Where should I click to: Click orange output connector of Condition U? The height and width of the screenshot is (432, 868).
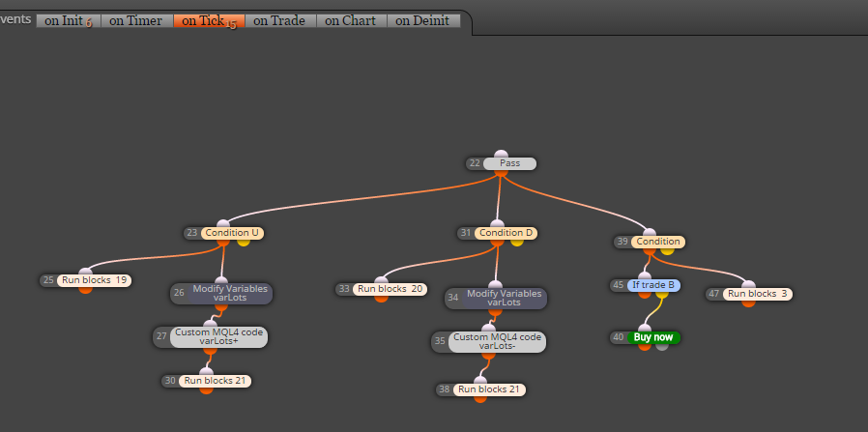[223, 242]
